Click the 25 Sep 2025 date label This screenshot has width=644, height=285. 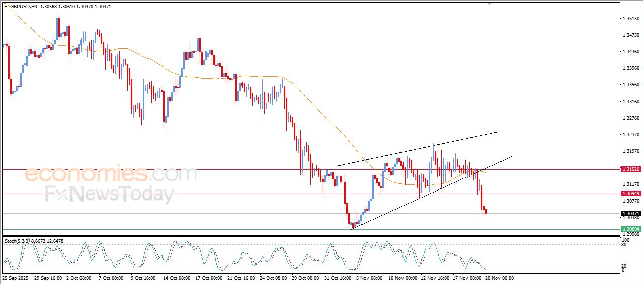[15, 278]
